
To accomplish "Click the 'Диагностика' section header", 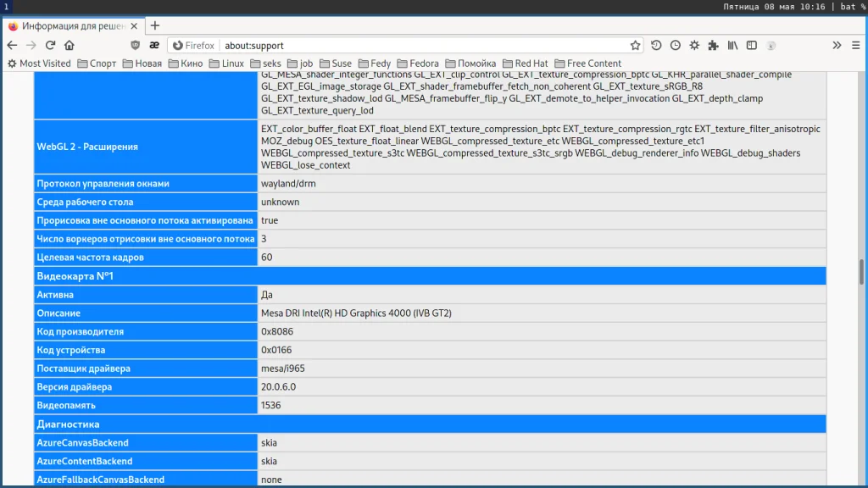I will 430,424.
